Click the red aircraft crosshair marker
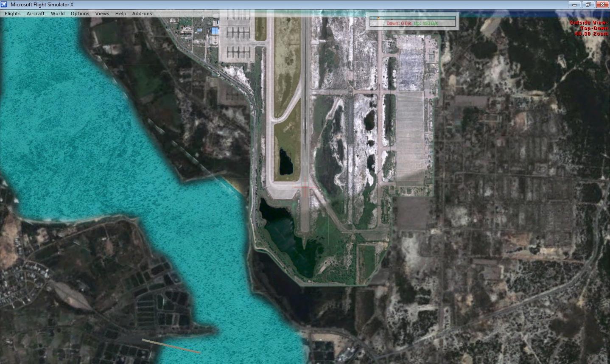This screenshot has width=610, height=364. (x=305, y=187)
